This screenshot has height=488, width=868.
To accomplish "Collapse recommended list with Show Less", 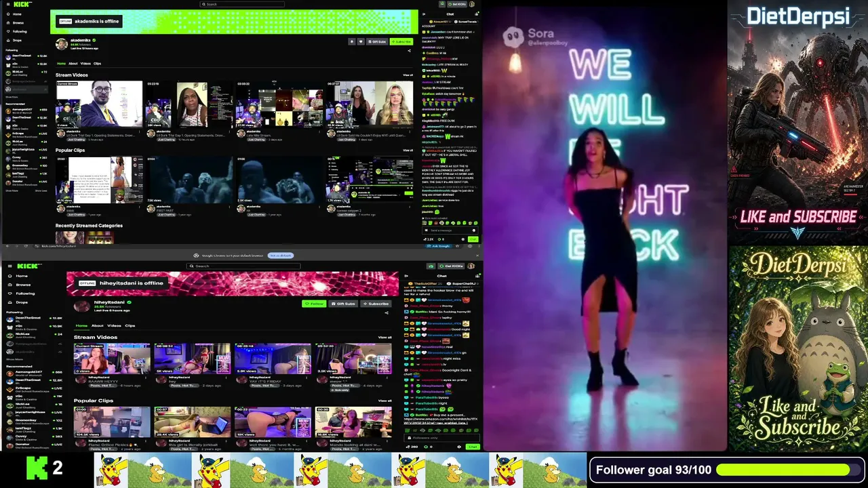I will [41, 190].
